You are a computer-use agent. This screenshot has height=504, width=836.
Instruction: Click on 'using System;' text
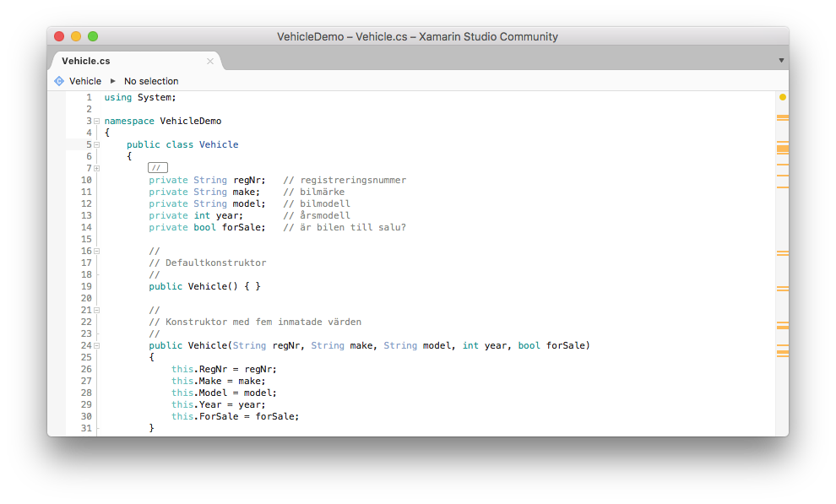(139, 97)
